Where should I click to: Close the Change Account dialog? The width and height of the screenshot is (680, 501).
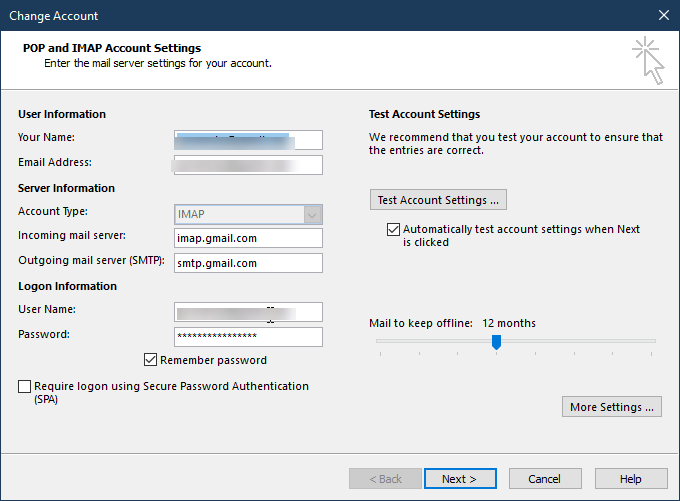pos(663,15)
